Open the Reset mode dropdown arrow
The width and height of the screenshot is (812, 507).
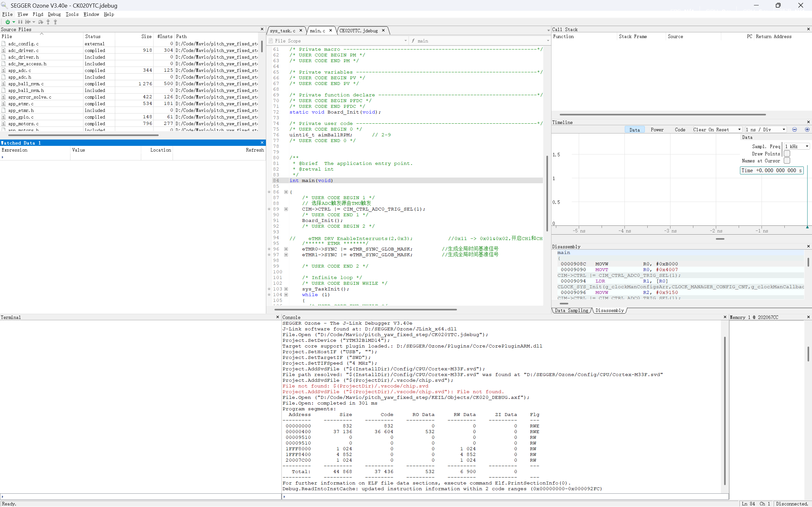pyautogui.click(x=34, y=22)
